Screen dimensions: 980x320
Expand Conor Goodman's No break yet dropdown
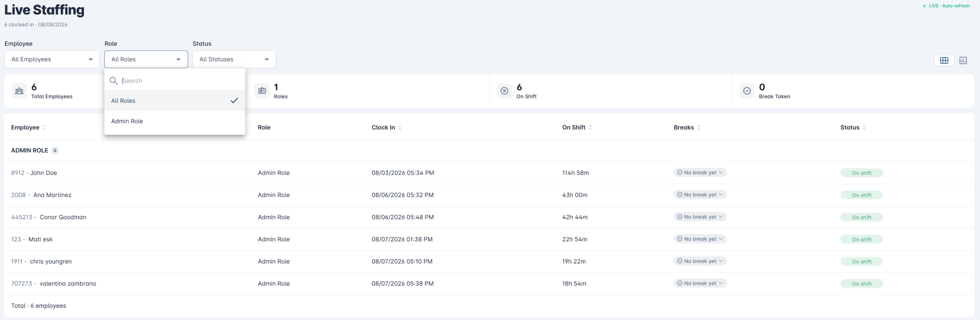tap(700, 217)
